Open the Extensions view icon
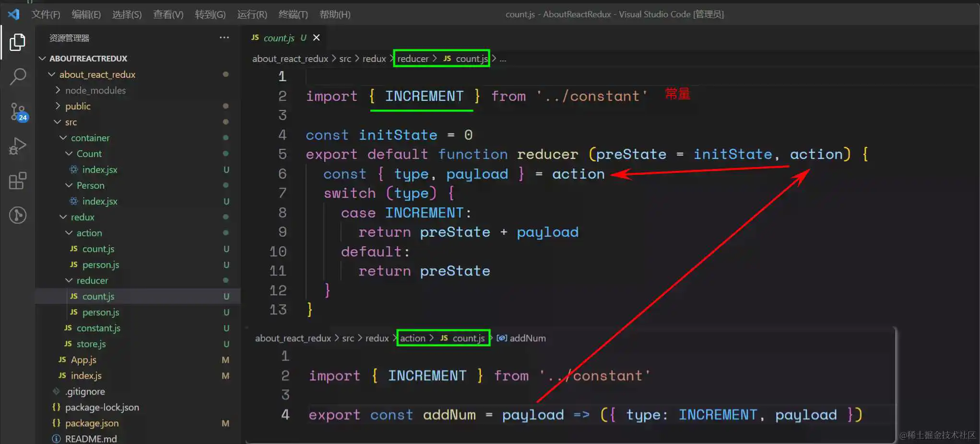980x444 pixels. pyautogui.click(x=18, y=180)
